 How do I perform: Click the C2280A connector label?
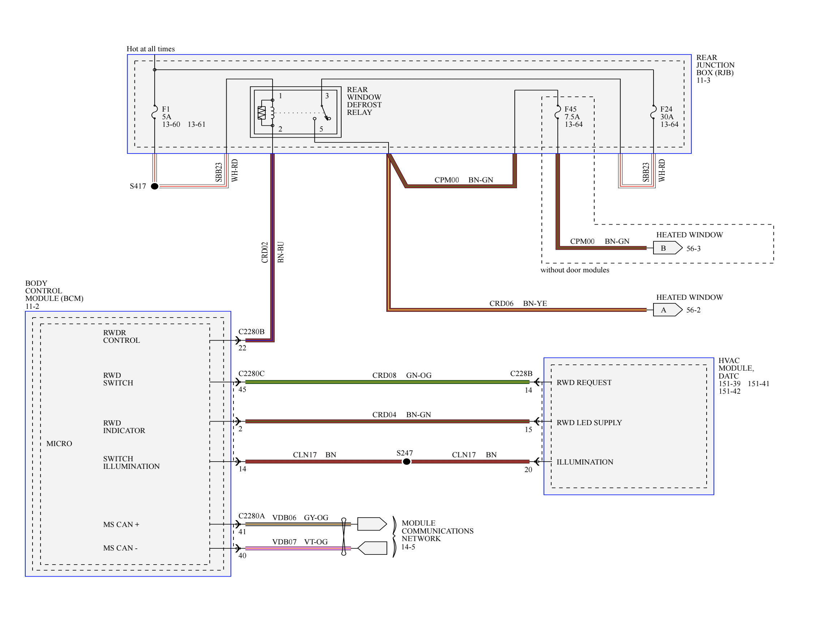[x=251, y=516]
